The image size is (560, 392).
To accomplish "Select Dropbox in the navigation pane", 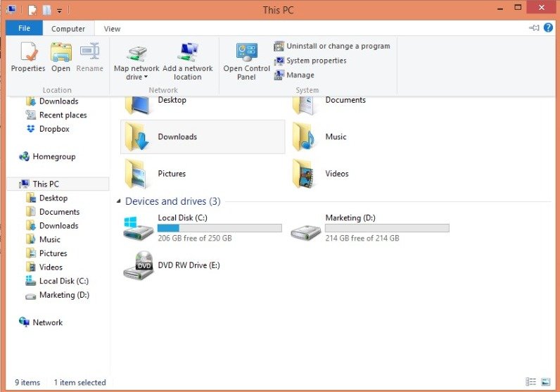I will (x=48, y=129).
